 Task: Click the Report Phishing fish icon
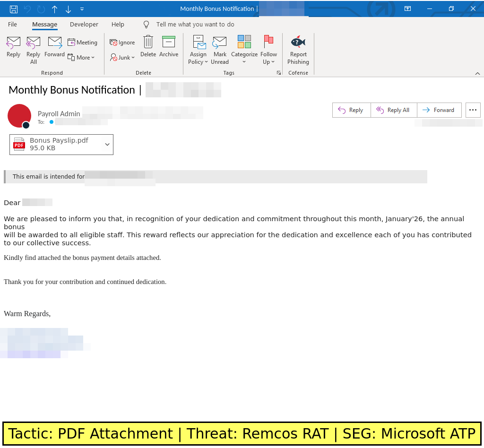tap(298, 43)
